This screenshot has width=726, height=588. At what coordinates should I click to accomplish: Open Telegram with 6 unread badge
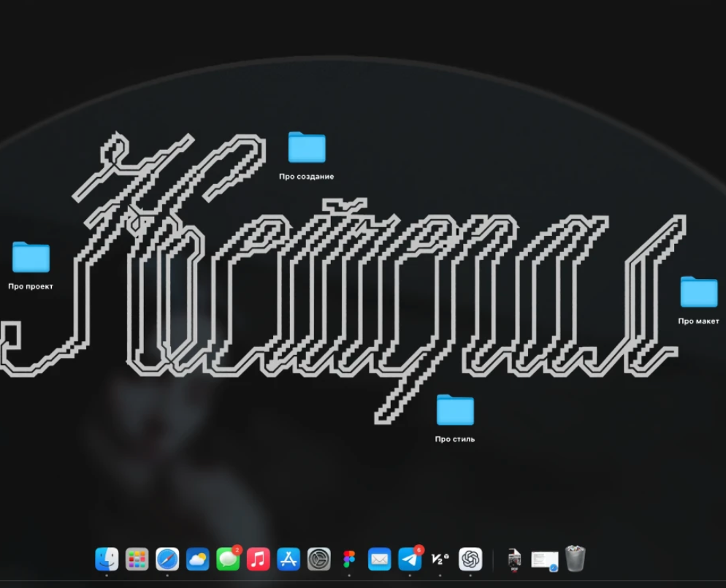coord(410,560)
